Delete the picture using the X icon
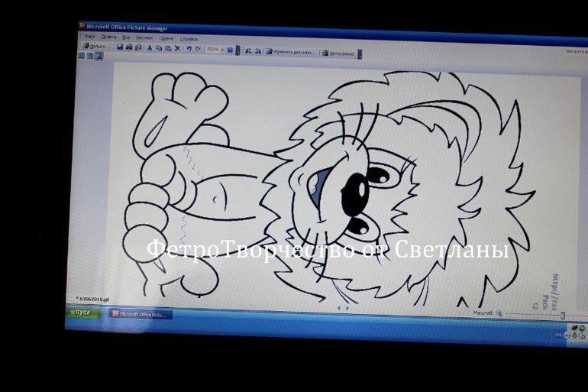The width and height of the screenshot is (588, 392). point(178,48)
